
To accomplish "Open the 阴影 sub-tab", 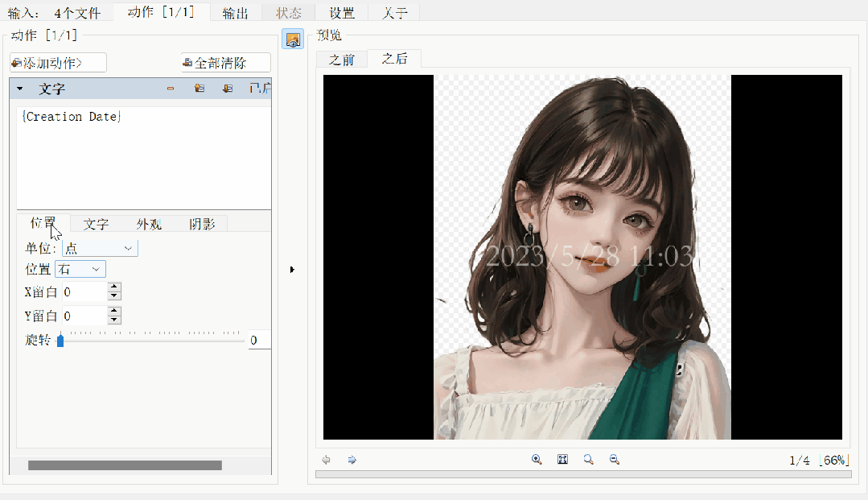I will (202, 224).
